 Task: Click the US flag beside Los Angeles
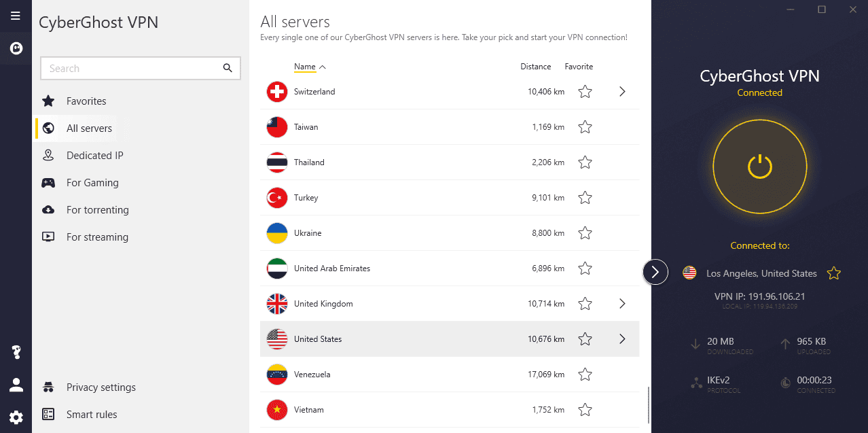point(689,273)
